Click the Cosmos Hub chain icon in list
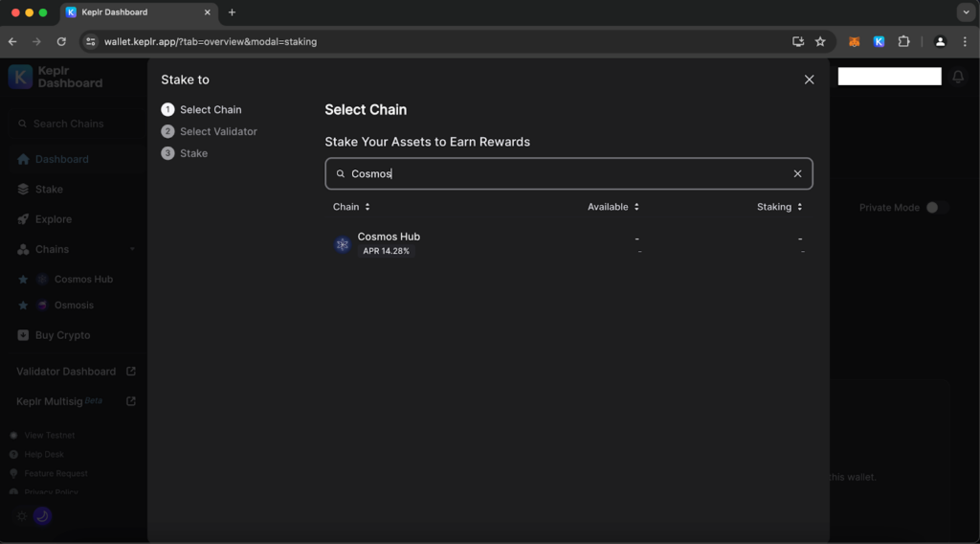This screenshot has height=544, width=980. tap(343, 244)
